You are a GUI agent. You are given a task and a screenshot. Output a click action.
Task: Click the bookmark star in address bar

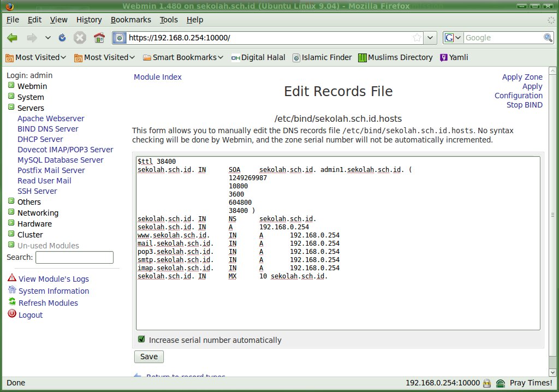point(417,38)
